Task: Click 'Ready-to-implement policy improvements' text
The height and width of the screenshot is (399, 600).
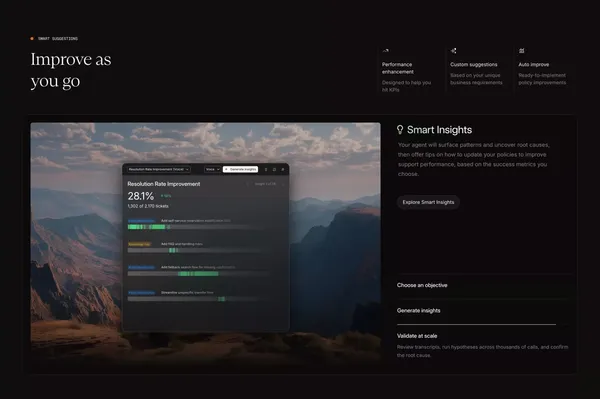Action: click(542, 79)
